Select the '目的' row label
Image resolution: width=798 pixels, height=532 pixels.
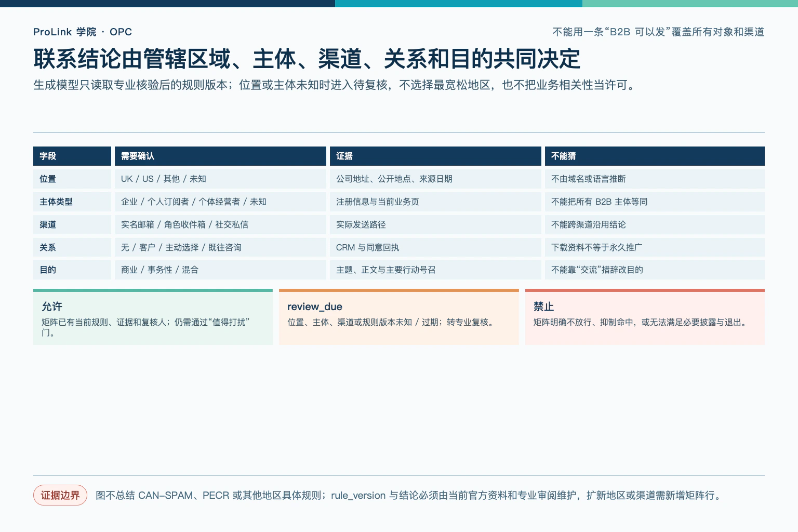tap(72, 270)
